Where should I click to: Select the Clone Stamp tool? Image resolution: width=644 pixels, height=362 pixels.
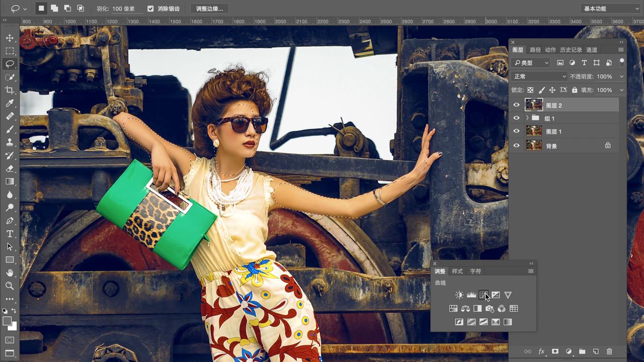pyautogui.click(x=10, y=142)
